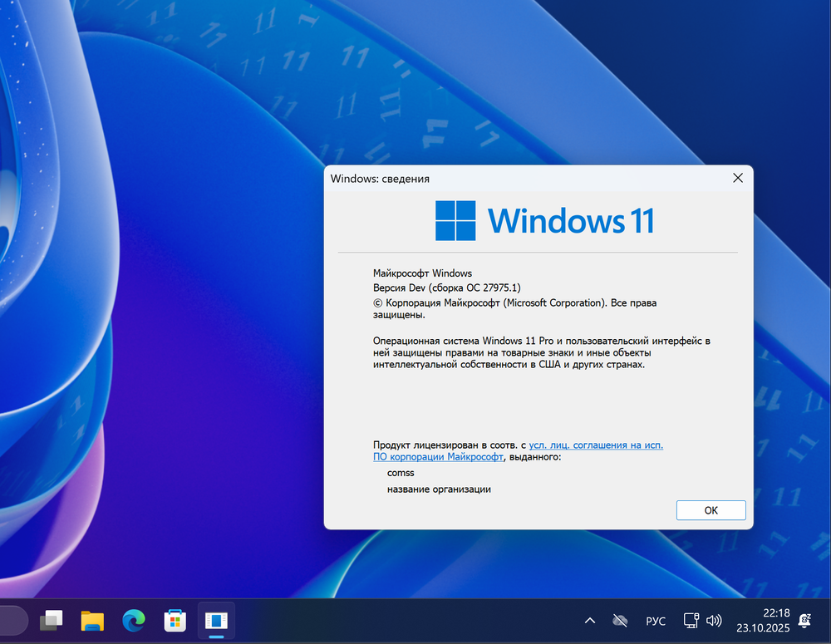This screenshot has width=831, height=644.
Task: Select the comss licensee name text
Action: coord(401,472)
